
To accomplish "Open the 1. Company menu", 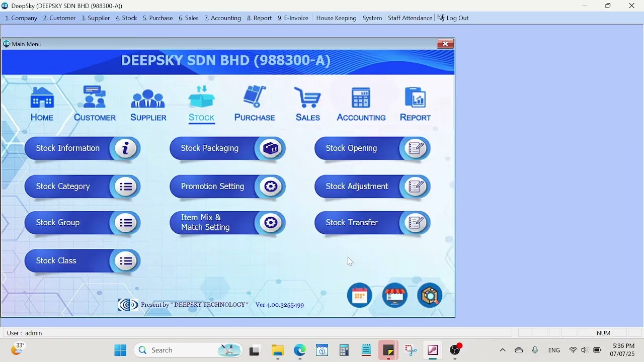I will click(21, 18).
